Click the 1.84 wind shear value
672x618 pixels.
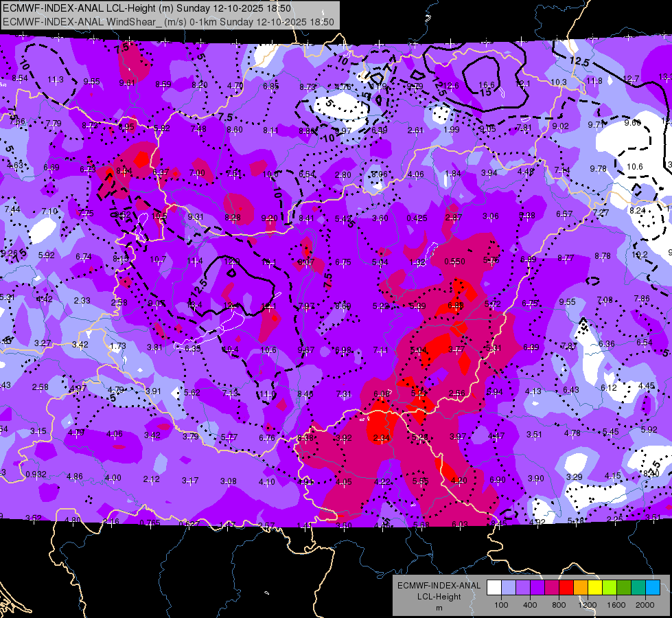click(x=453, y=173)
